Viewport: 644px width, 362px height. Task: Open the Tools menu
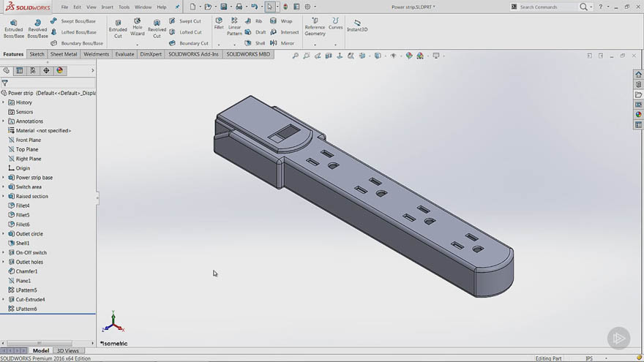click(x=124, y=7)
